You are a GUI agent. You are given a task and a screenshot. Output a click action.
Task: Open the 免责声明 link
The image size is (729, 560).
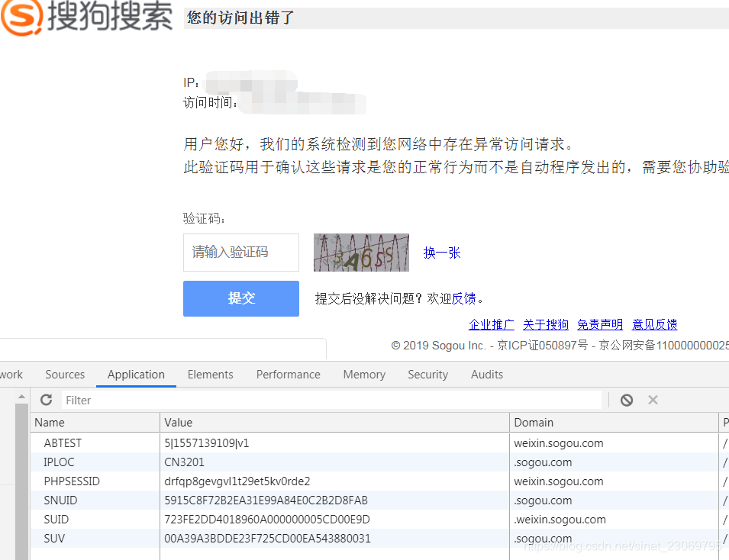600,324
